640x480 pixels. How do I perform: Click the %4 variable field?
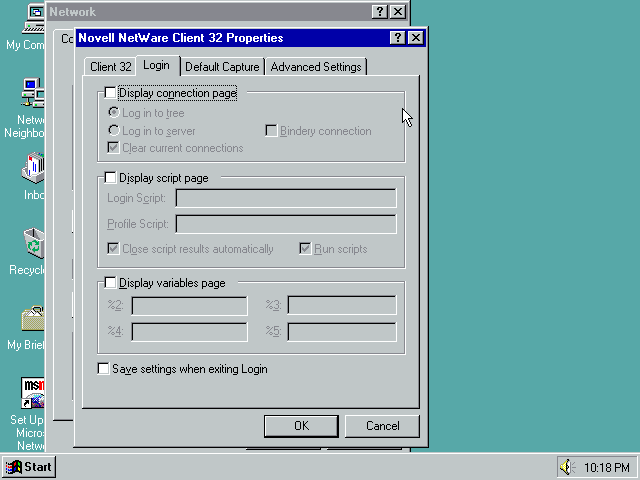(x=189, y=332)
